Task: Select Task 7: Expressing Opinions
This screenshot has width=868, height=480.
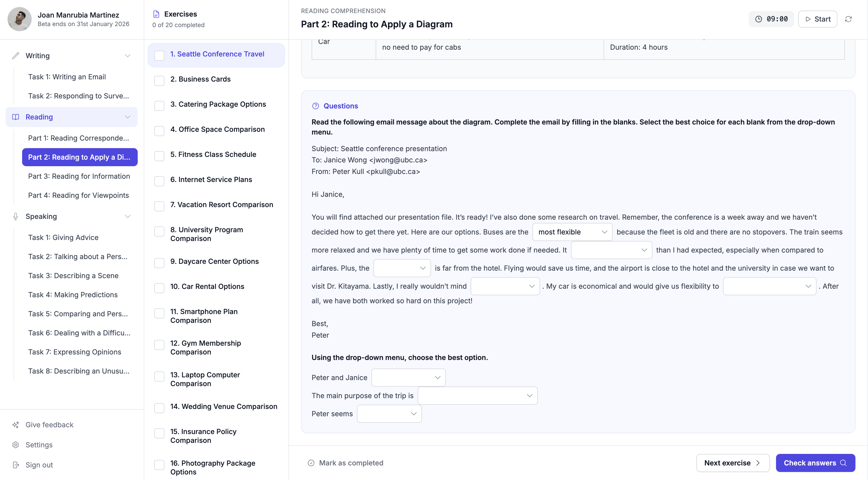Action: point(74,352)
